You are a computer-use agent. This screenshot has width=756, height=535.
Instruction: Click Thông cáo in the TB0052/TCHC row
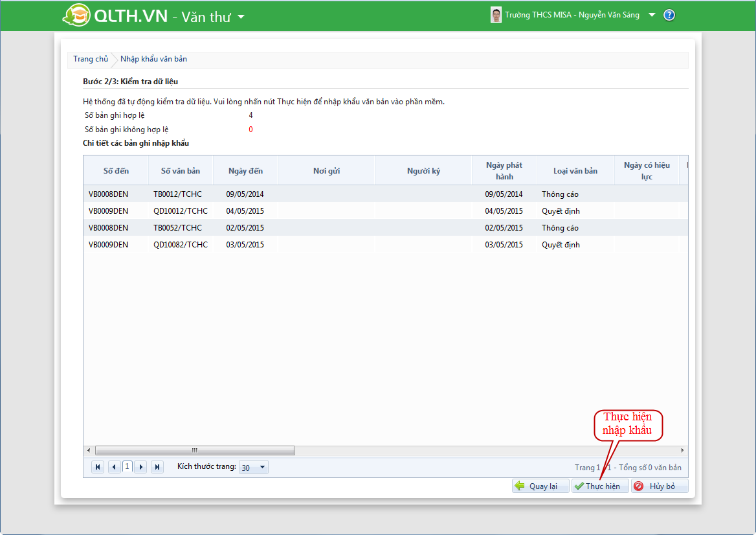[560, 228]
